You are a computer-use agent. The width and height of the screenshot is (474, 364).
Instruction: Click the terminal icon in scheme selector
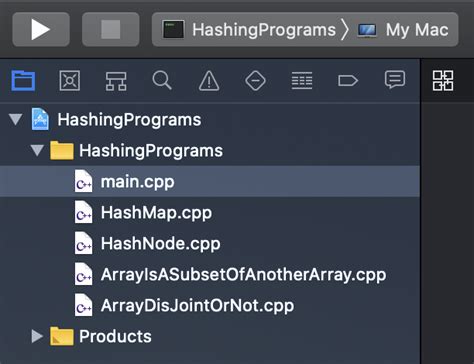(173, 29)
